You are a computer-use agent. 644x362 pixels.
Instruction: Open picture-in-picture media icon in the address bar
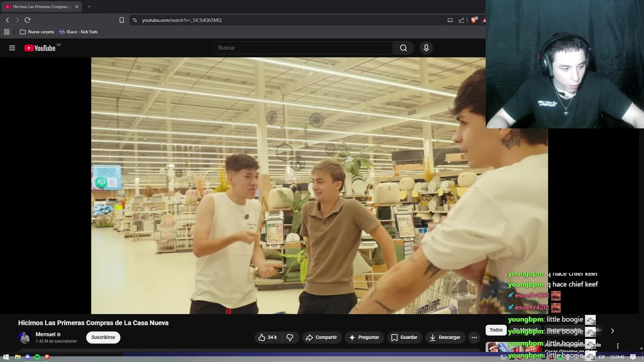tap(450, 20)
